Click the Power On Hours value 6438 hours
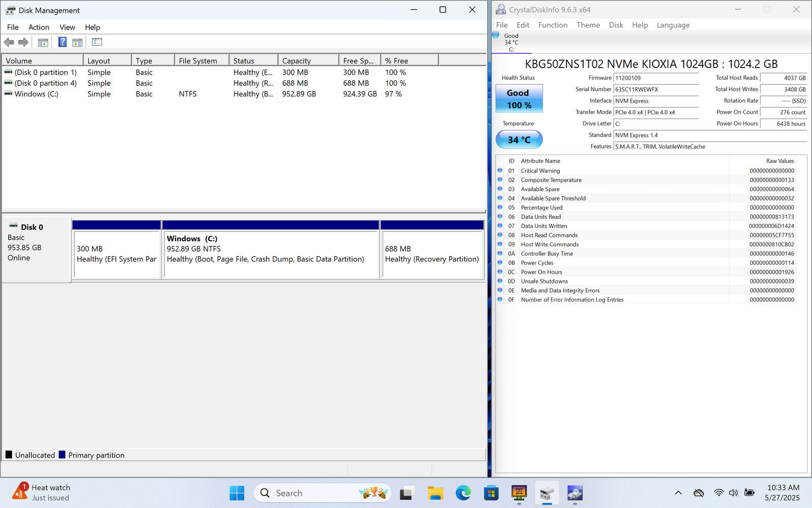 [784, 123]
